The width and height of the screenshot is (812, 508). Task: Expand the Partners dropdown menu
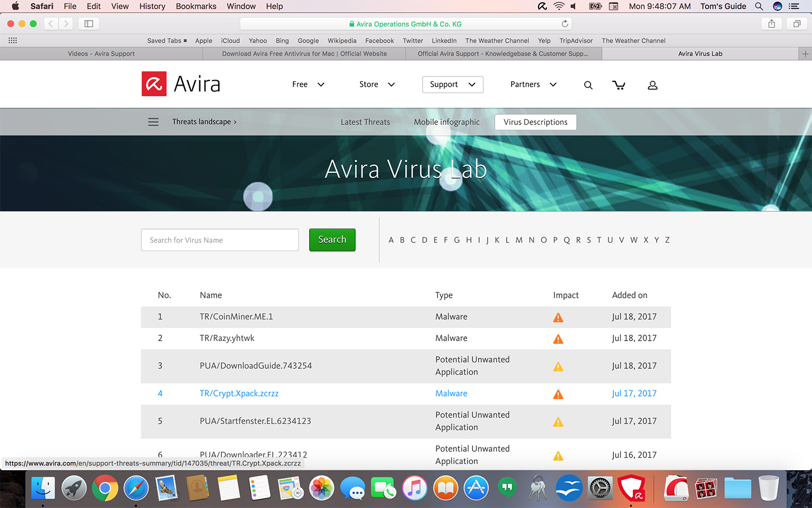click(533, 84)
